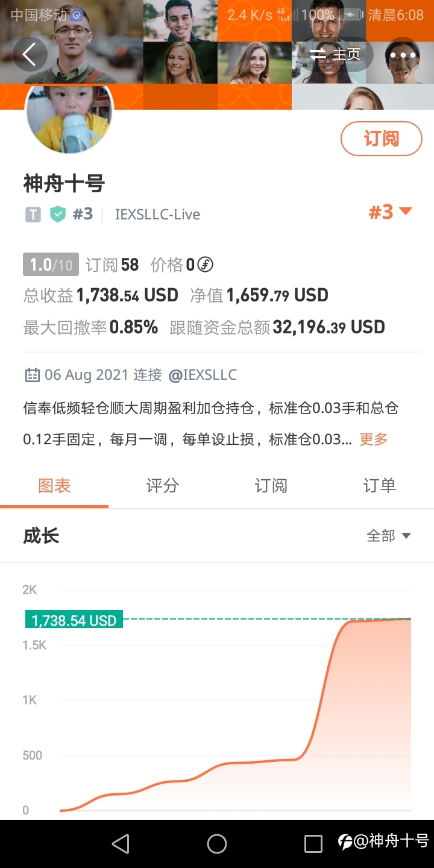Click the gray T badge icon
Viewport: 434px width, 868px height.
(x=33, y=215)
